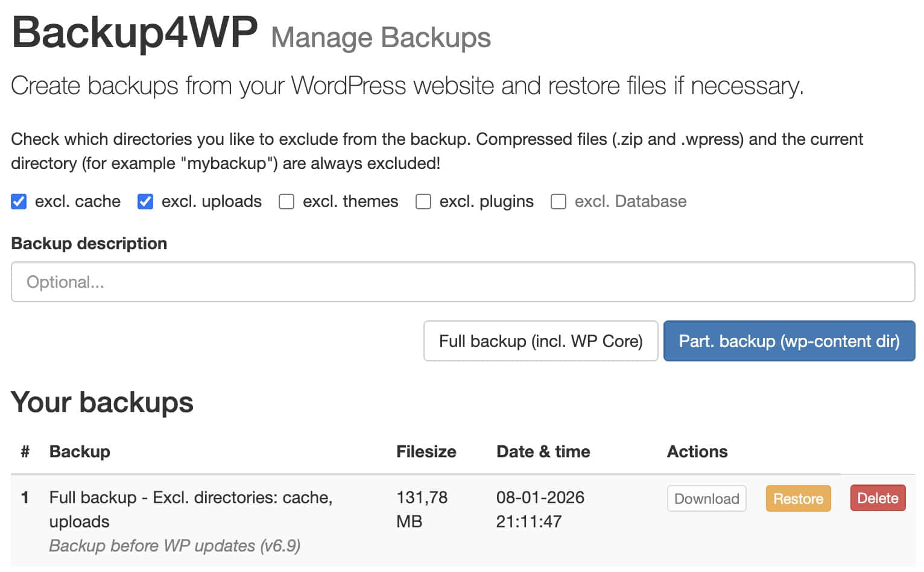Uncheck the excl. cache checkbox
Screen dimensions: 924x572
click(x=19, y=202)
